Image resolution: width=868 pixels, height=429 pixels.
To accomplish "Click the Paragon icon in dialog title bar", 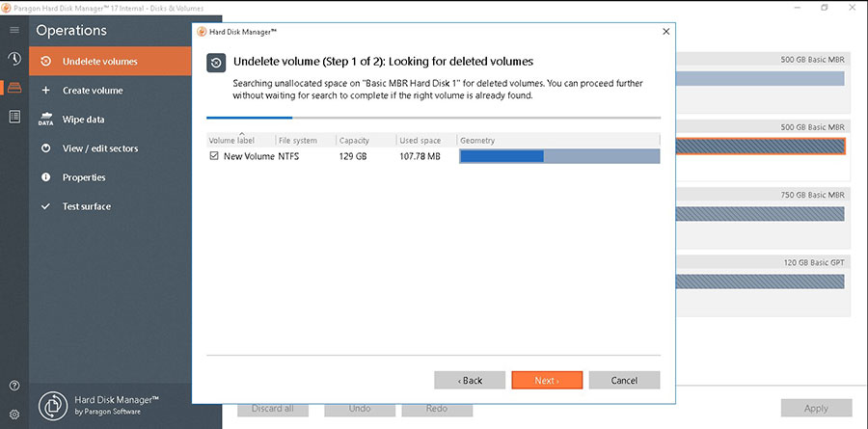I will click(203, 32).
